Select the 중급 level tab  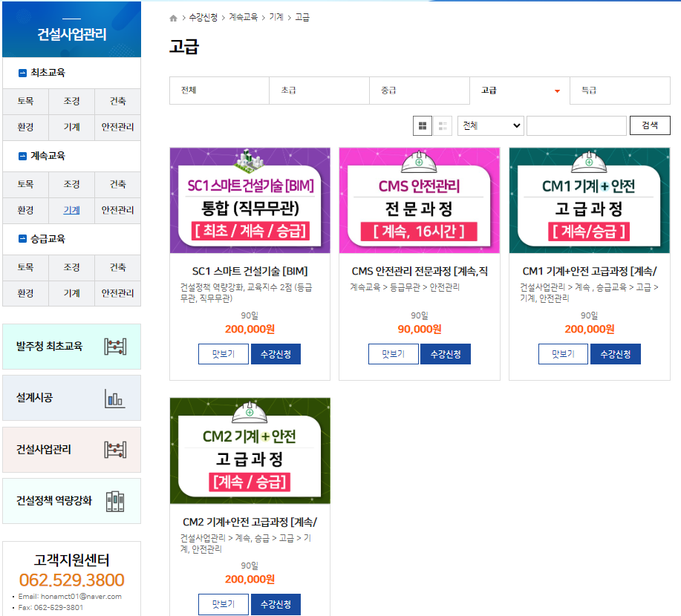click(419, 91)
